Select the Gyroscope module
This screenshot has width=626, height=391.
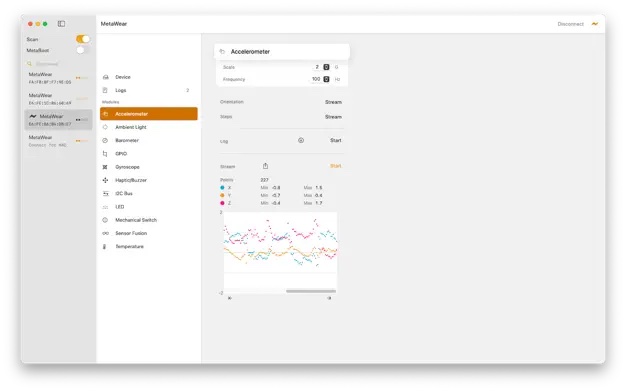coord(149,167)
